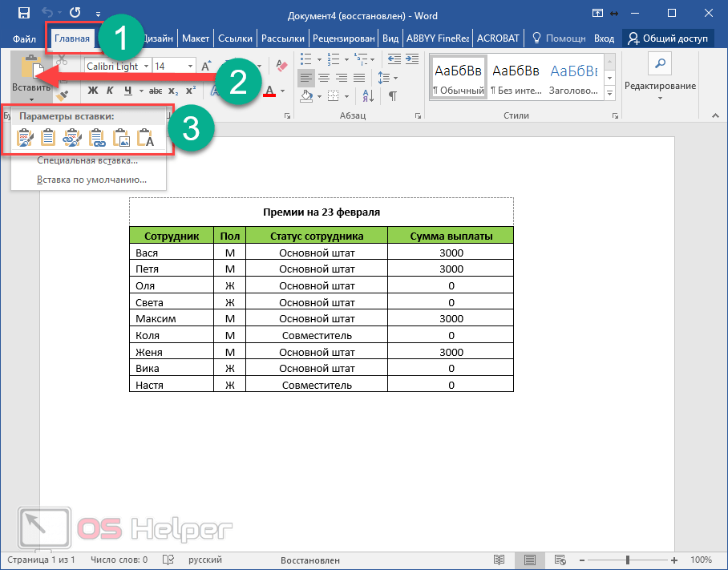The width and height of the screenshot is (728, 570).
Task: Click Специальная вставка… menu option
Action: click(87, 160)
